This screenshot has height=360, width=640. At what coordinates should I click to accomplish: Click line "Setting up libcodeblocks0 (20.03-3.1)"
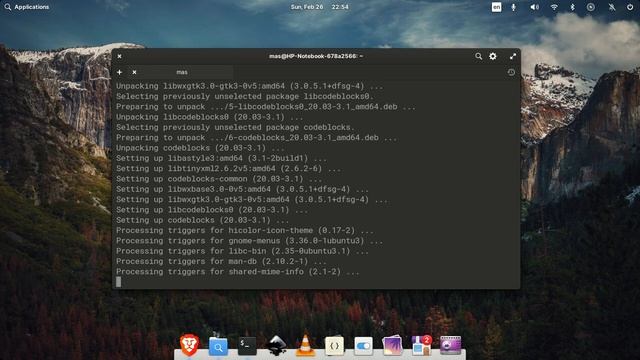212,210
